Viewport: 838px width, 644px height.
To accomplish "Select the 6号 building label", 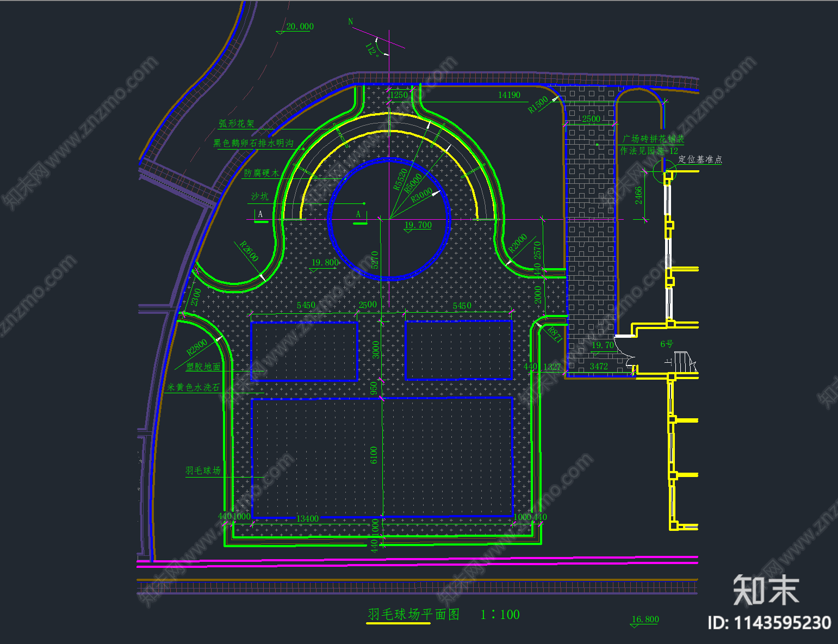I will 667,344.
